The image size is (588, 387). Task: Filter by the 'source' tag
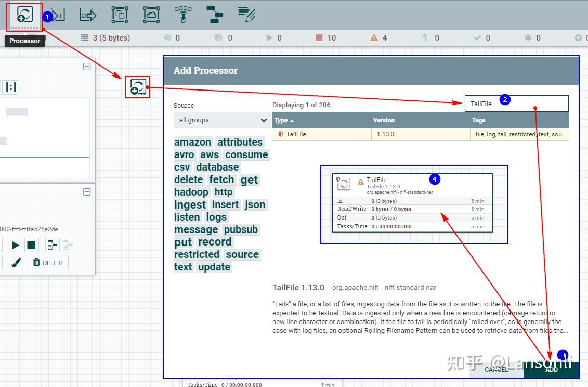coord(243,254)
